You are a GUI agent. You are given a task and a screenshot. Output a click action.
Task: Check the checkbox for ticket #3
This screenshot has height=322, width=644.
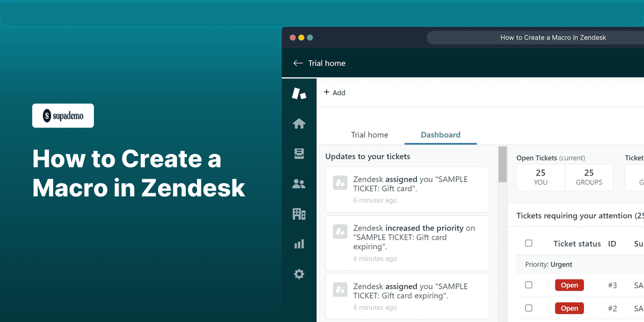coord(529,285)
